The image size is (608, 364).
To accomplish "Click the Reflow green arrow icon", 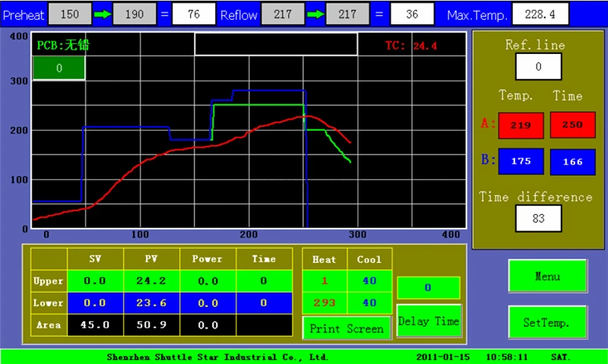I will 315,14.
